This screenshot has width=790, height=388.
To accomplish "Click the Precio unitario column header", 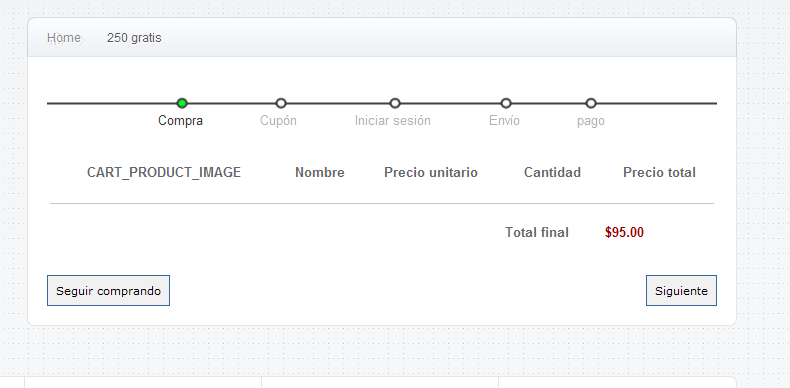I will [x=431, y=172].
